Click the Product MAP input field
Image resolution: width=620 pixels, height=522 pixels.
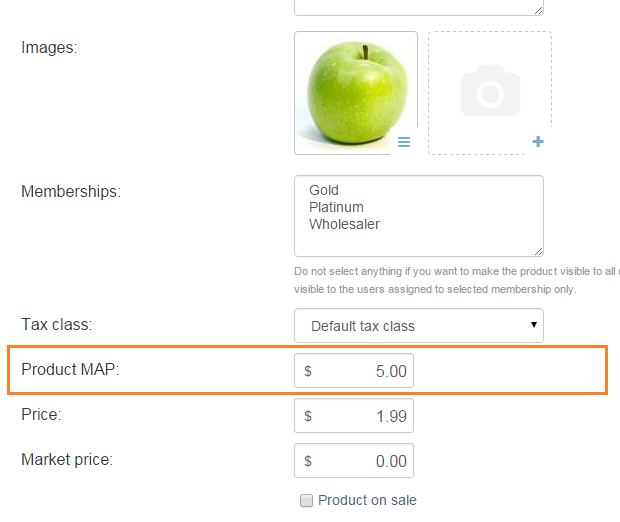tap(354, 371)
